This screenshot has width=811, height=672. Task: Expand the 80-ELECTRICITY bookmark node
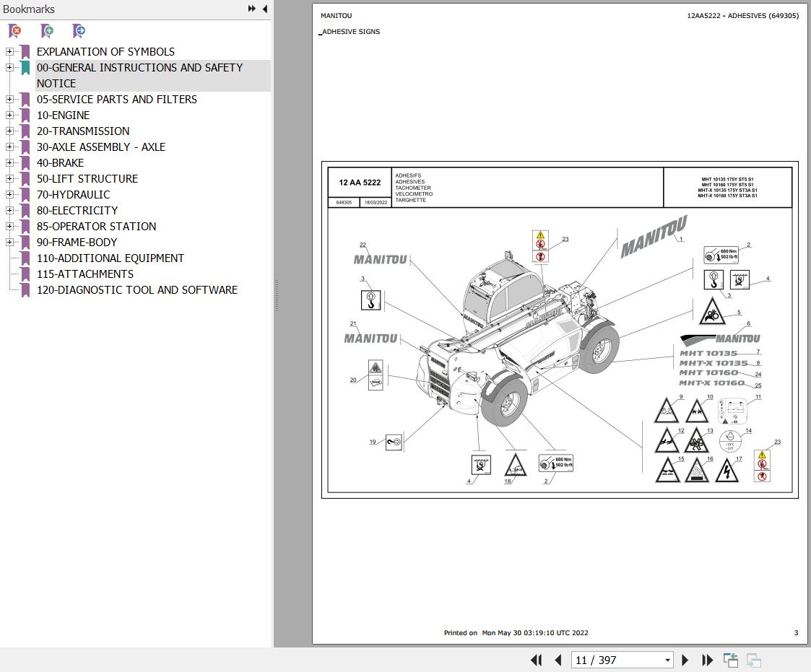point(9,210)
